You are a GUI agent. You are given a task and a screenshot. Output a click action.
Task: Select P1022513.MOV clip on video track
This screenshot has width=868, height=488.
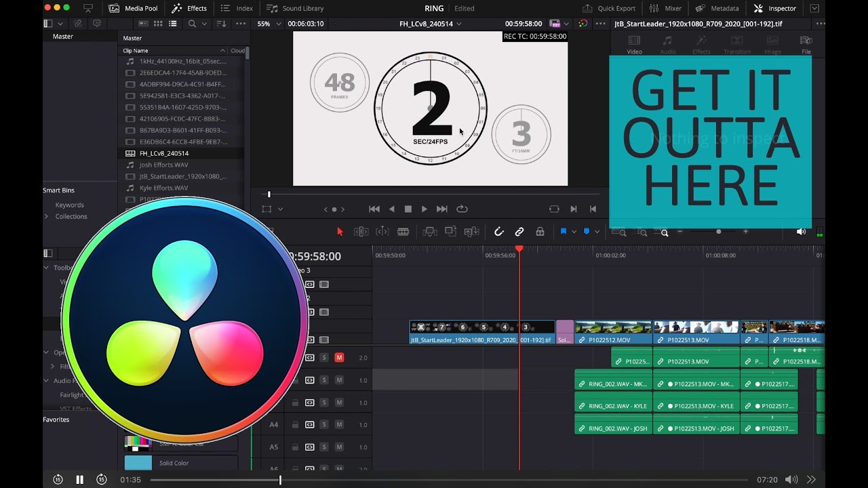point(696,332)
